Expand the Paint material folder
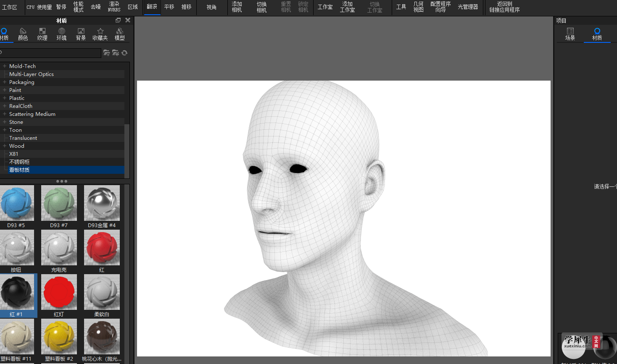 (x=5, y=90)
